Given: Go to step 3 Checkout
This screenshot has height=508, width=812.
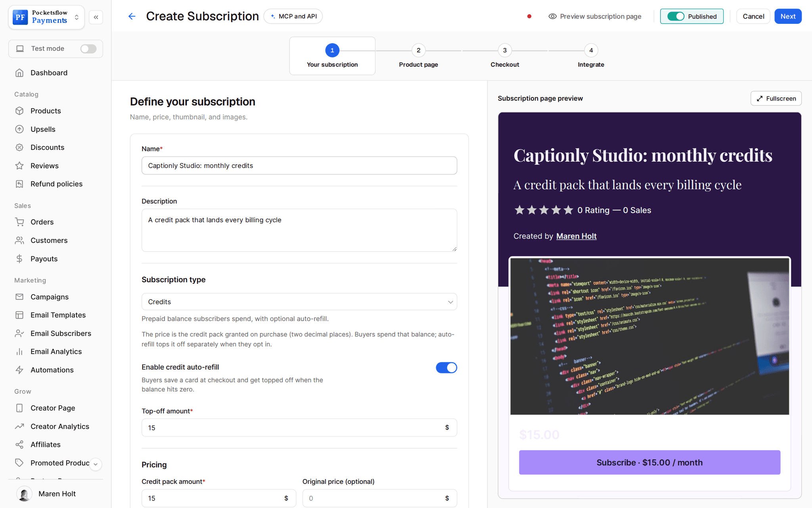Looking at the screenshot, I should pos(505,56).
